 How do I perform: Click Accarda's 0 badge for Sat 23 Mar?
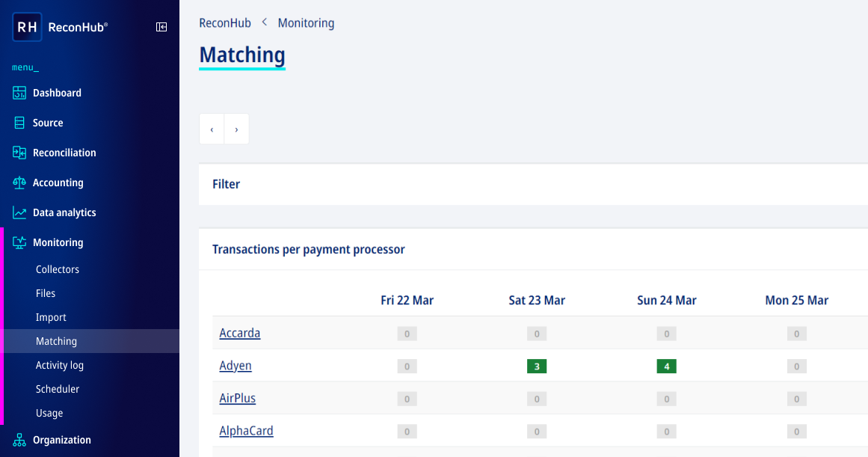(537, 334)
